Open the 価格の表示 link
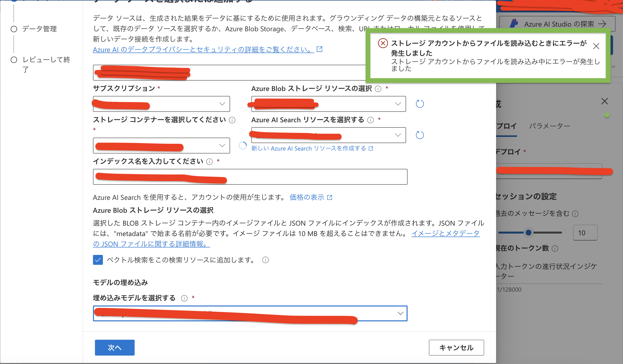623x364 pixels. [307, 197]
